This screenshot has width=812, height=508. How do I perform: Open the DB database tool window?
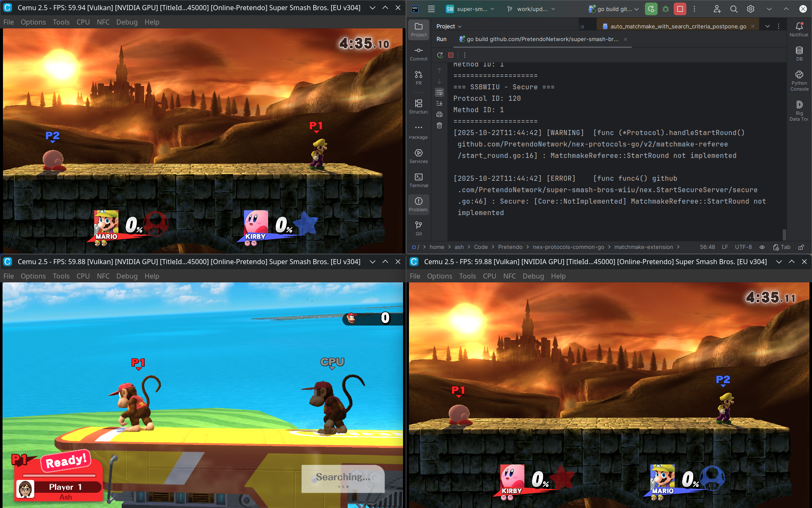pyautogui.click(x=799, y=54)
